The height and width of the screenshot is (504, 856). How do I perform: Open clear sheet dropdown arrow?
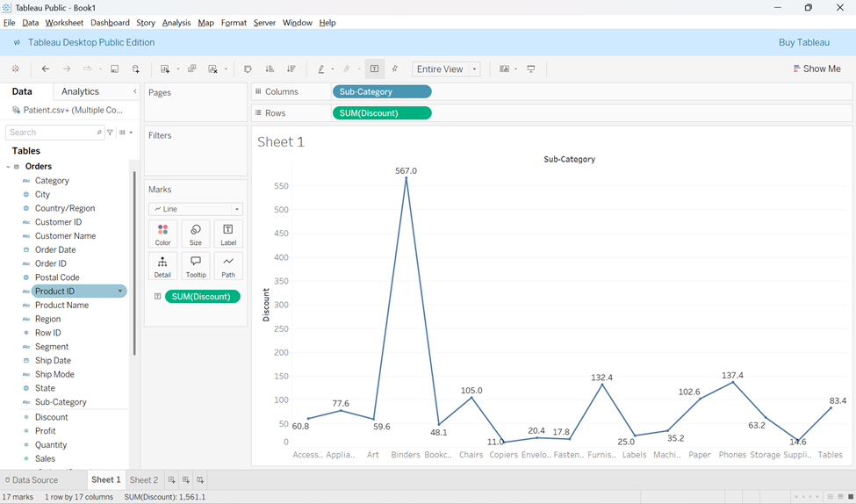click(x=226, y=68)
